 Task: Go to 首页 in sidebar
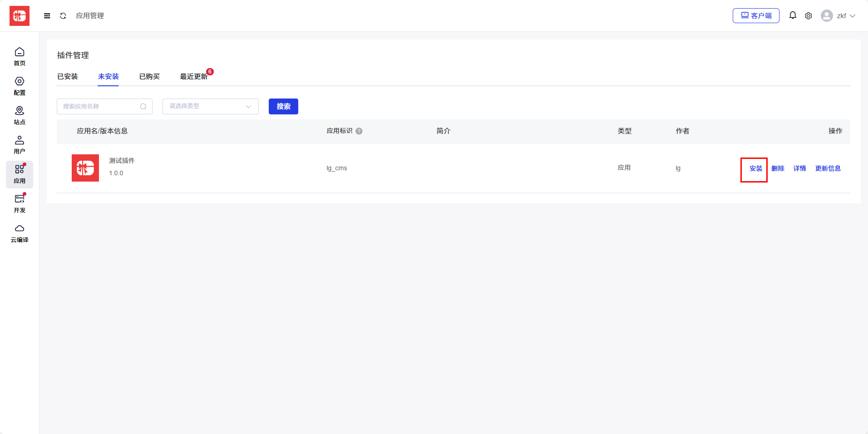click(20, 56)
